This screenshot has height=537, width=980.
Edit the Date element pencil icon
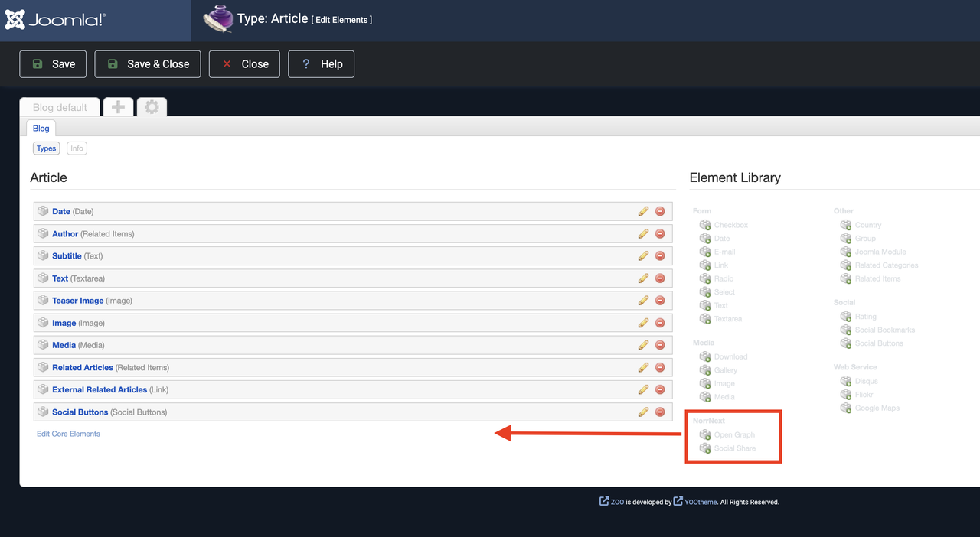[x=643, y=211]
